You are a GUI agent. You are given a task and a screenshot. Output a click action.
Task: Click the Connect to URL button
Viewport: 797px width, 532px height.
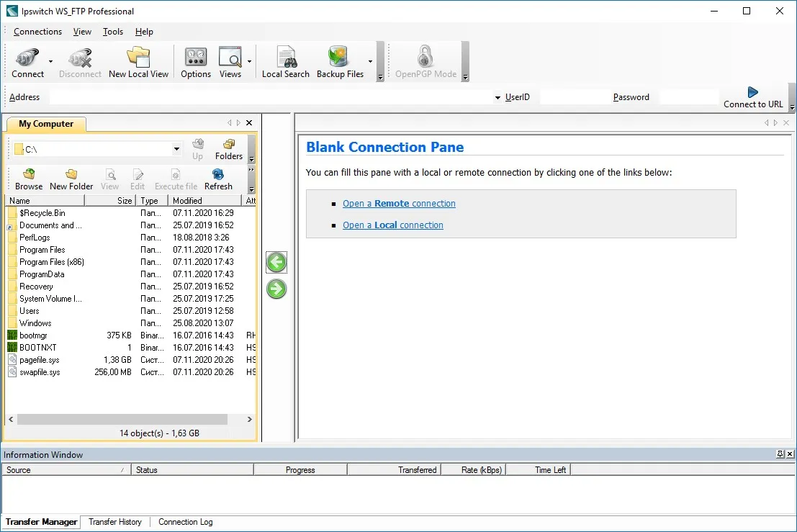tap(753, 98)
